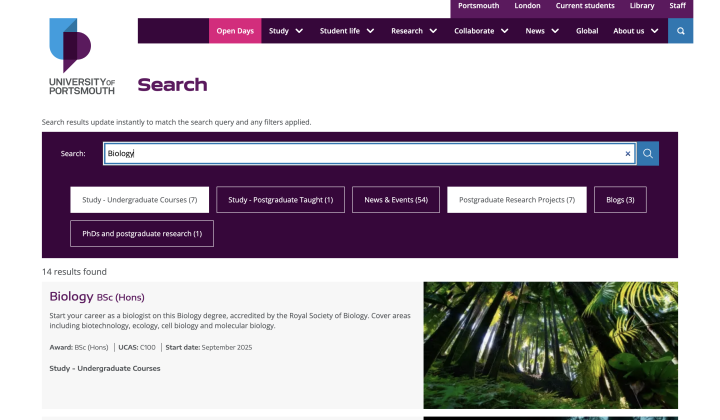
Task: Open the Current students link
Action: 585,6
